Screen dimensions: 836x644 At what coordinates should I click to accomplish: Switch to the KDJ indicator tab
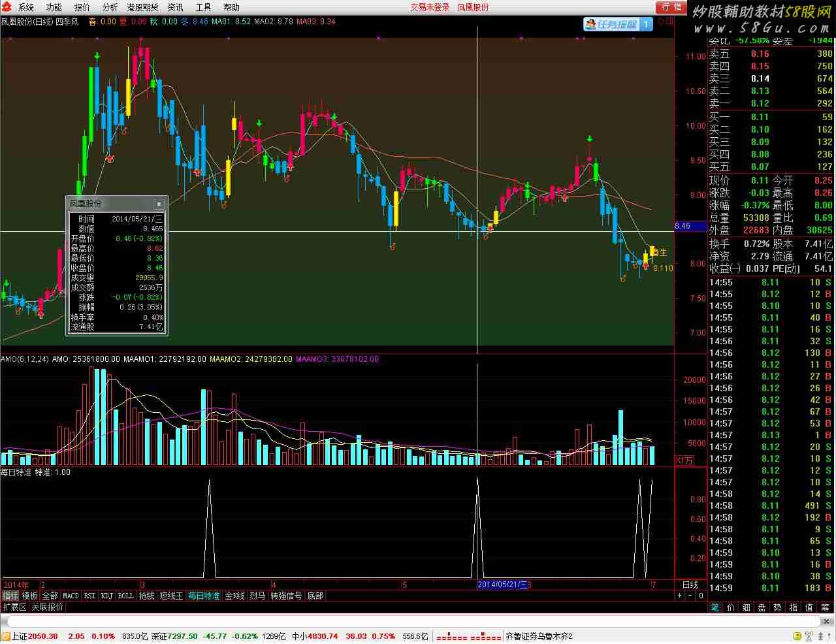click(107, 596)
